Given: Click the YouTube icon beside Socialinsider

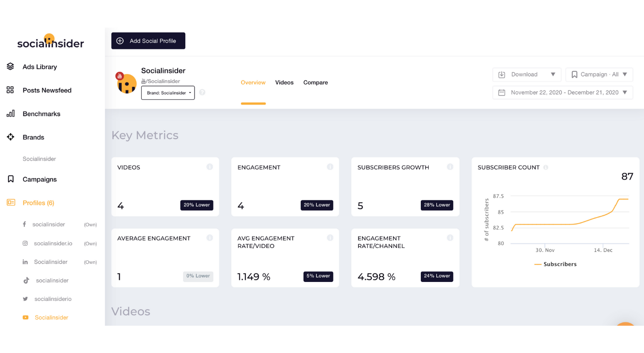Looking at the screenshot, I should (x=26, y=317).
